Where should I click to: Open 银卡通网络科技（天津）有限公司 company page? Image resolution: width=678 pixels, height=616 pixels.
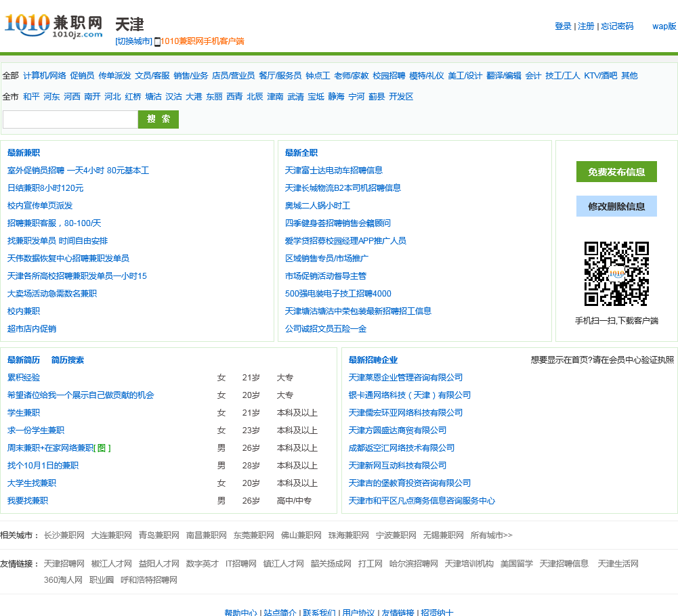tap(410, 395)
